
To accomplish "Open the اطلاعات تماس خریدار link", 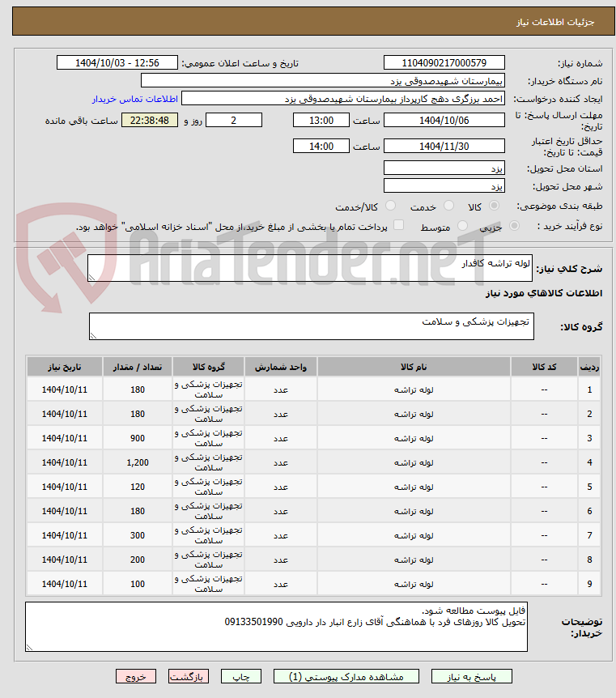I will pyautogui.click(x=135, y=99).
